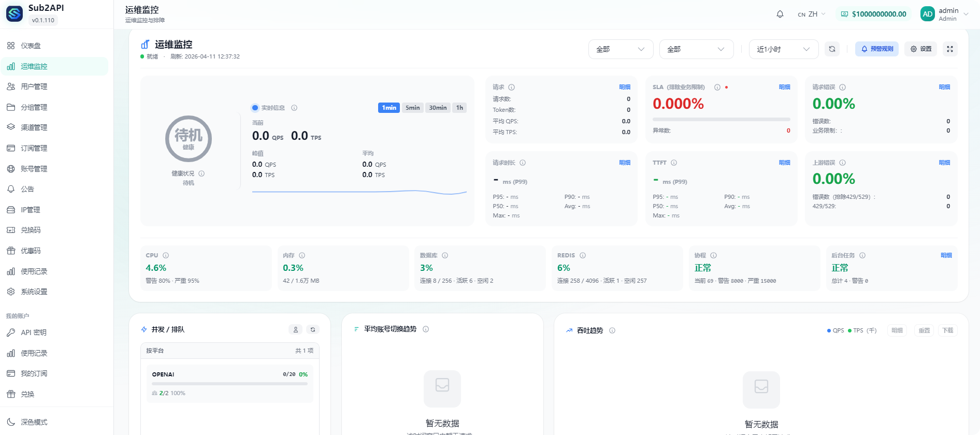Viewport: 980px width, 435px height.
Task: Open the time range dropdown
Action: (783, 49)
